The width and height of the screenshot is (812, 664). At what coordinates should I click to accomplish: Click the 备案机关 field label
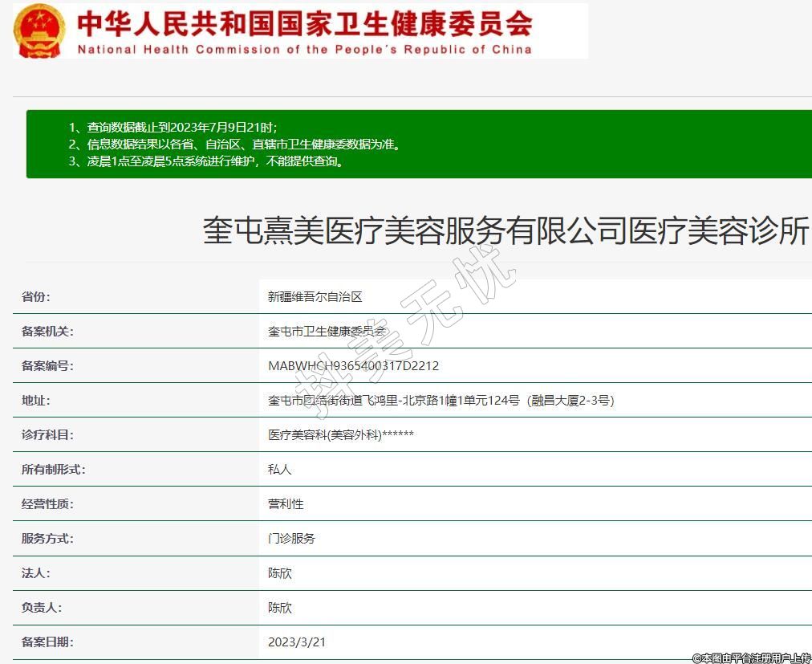click(47, 331)
